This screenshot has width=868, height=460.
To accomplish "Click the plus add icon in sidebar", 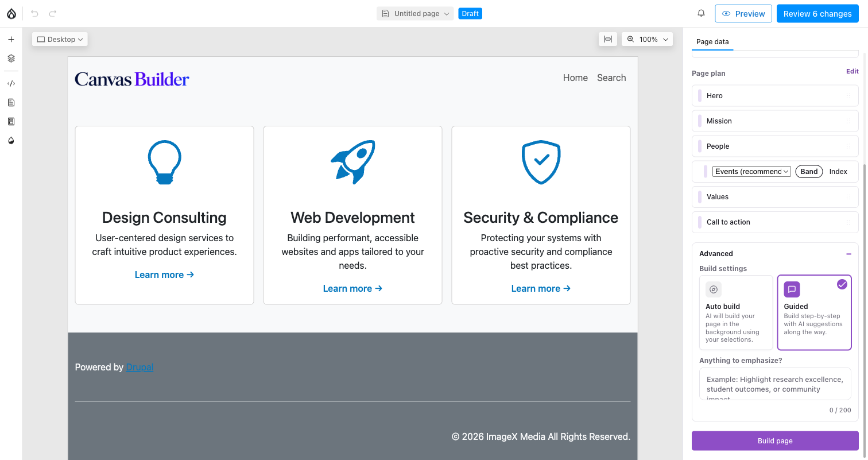I will pyautogui.click(x=11, y=39).
